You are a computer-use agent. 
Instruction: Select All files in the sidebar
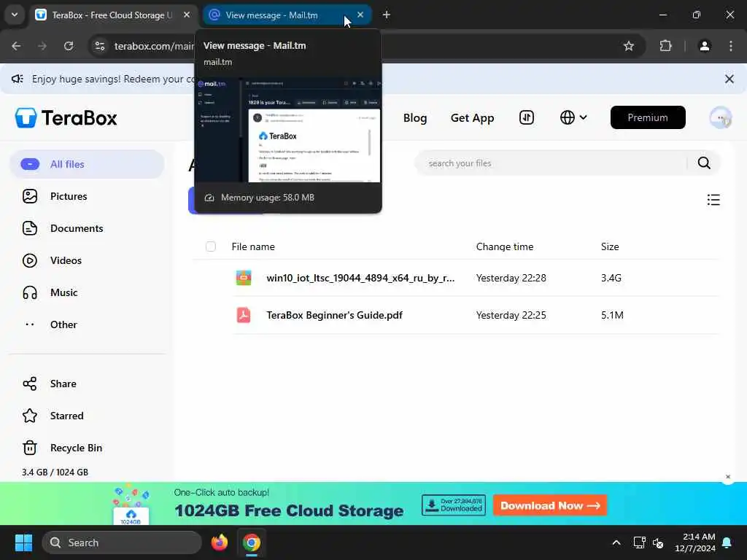point(87,164)
